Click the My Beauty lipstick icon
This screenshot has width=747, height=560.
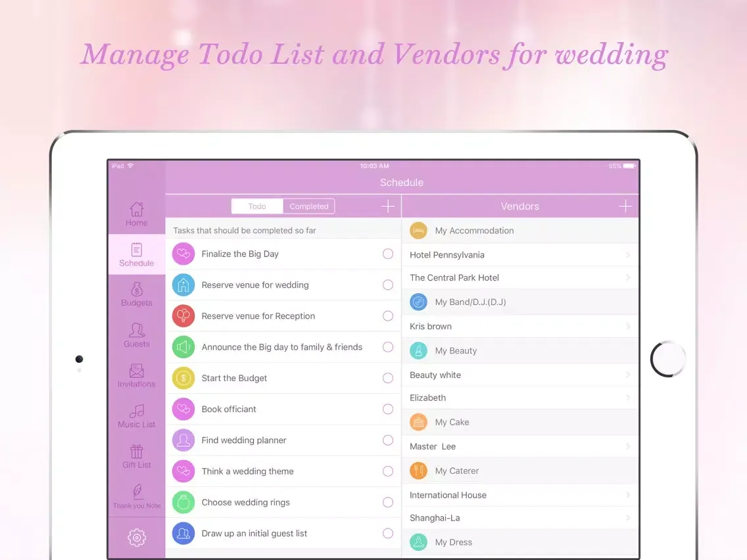(x=418, y=350)
